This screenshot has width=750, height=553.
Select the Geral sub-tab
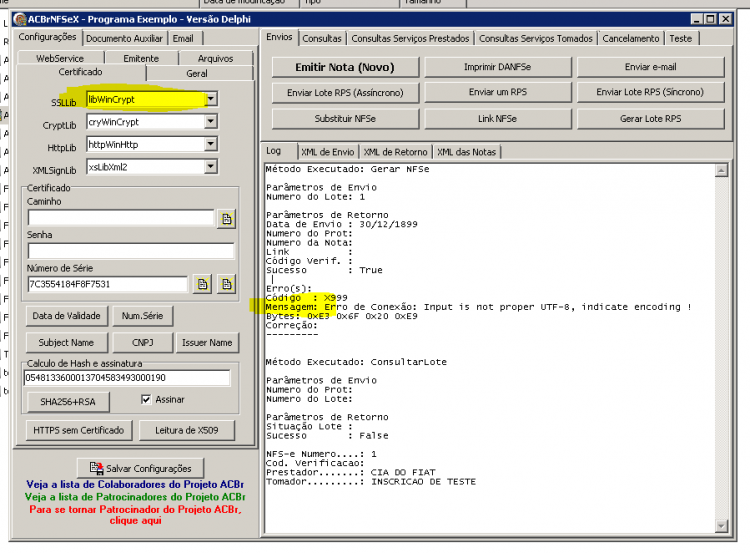[x=197, y=74]
